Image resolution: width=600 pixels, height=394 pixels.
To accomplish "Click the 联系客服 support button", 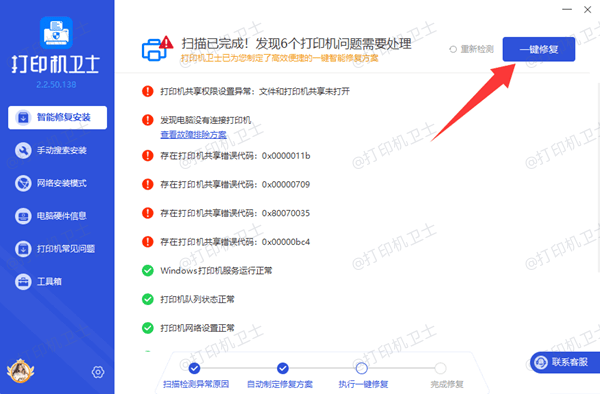I will (565, 362).
